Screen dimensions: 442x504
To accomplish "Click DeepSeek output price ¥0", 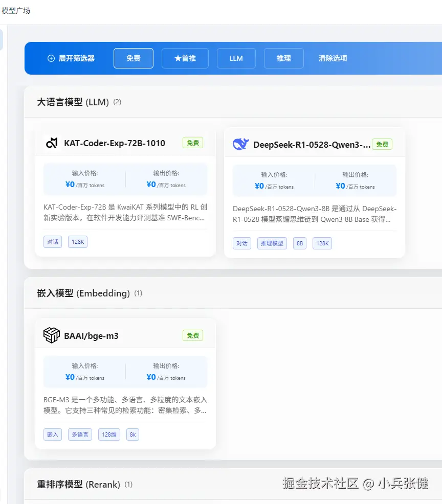I will click(x=340, y=186).
